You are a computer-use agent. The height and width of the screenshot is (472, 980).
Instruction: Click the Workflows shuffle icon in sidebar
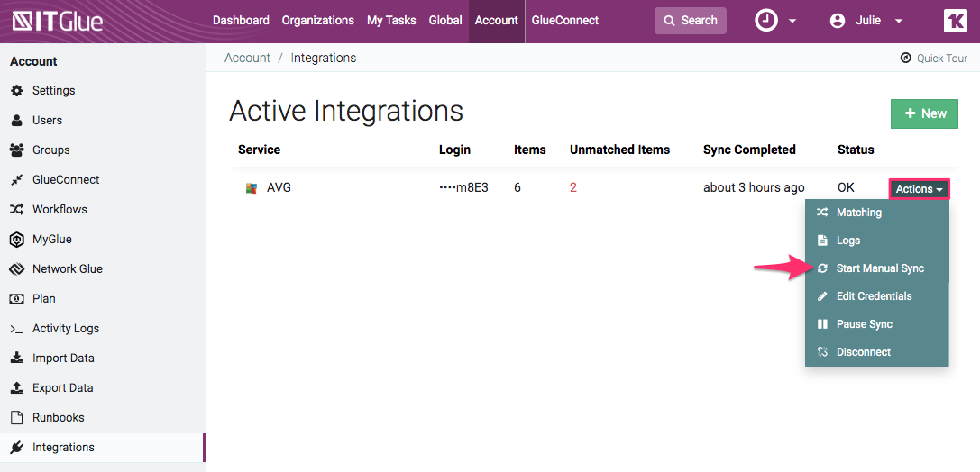tap(17, 210)
